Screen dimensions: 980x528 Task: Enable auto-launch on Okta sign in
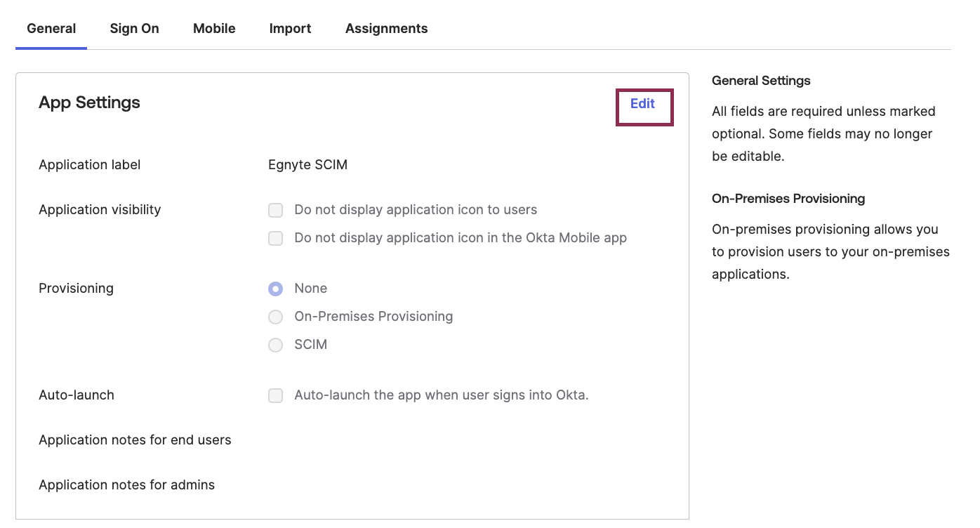(275, 395)
